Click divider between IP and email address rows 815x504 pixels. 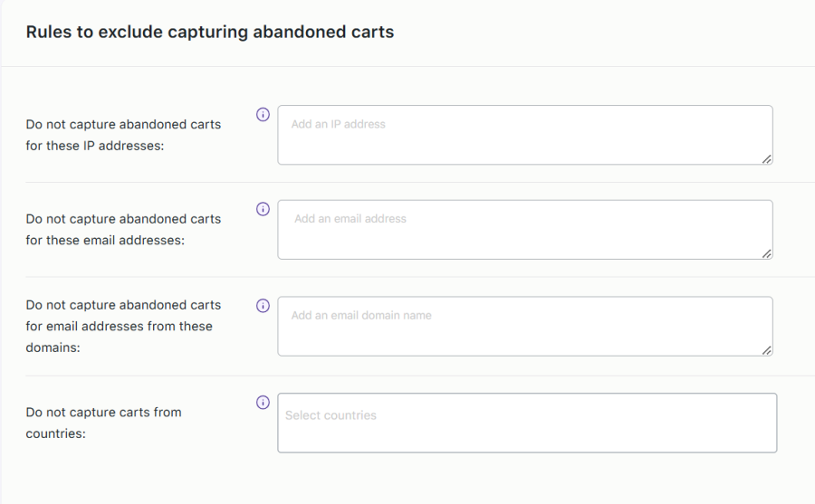pyautogui.click(x=407, y=182)
